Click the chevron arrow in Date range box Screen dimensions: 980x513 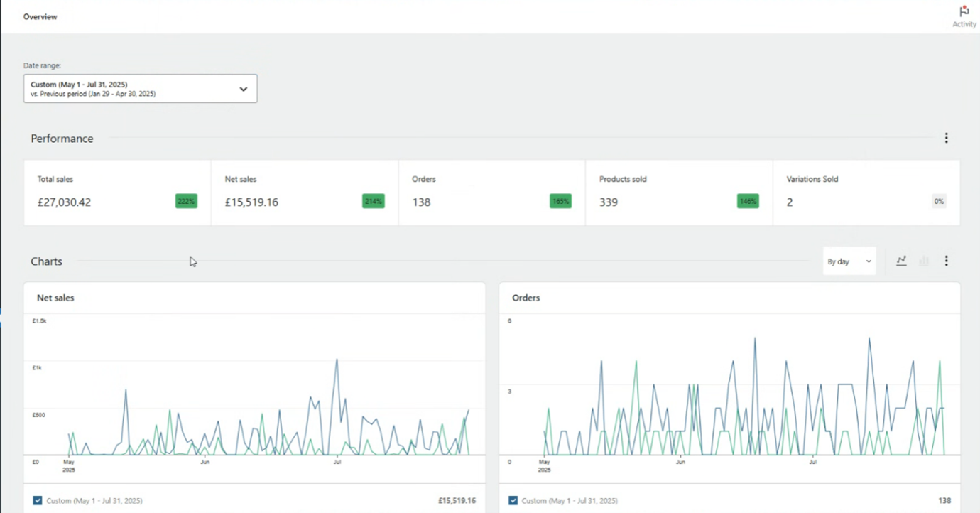tap(243, 89)
